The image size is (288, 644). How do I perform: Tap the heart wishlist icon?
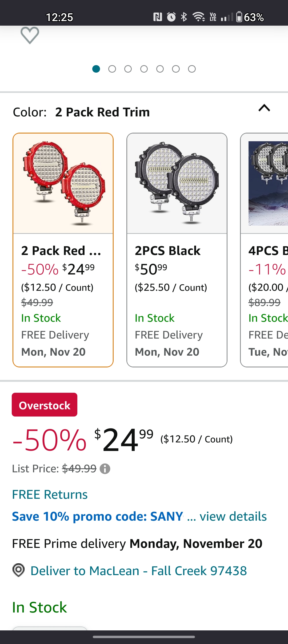[x=30, y=35]
